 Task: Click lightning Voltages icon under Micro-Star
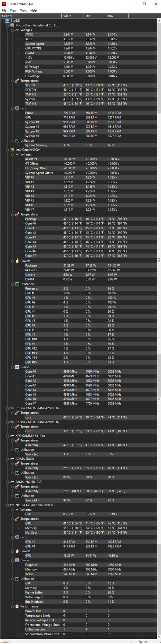click(x=17, y=30)
